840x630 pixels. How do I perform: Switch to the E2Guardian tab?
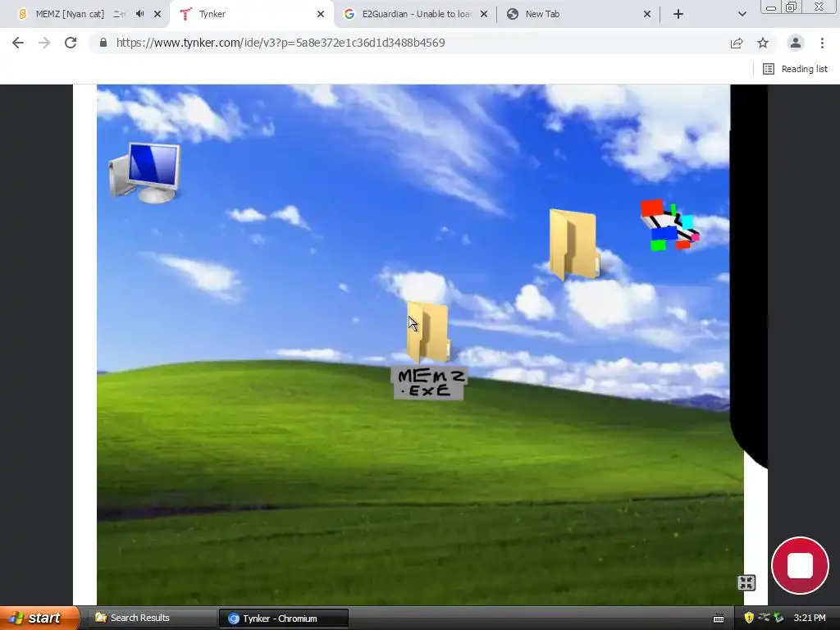416,14
